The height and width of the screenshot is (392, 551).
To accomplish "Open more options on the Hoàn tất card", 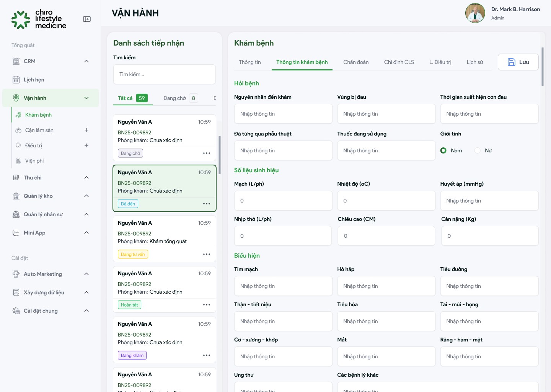I will [207, 305].
